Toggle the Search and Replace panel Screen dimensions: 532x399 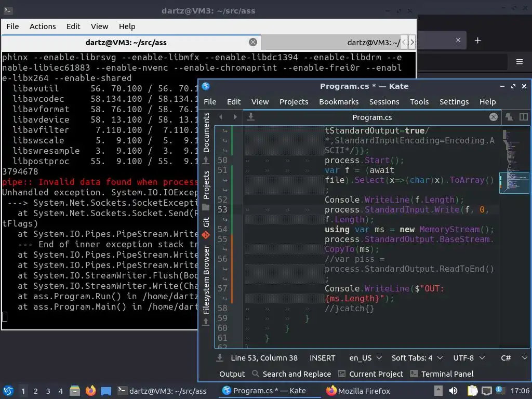pyautogui.click(x=292, y=374)
